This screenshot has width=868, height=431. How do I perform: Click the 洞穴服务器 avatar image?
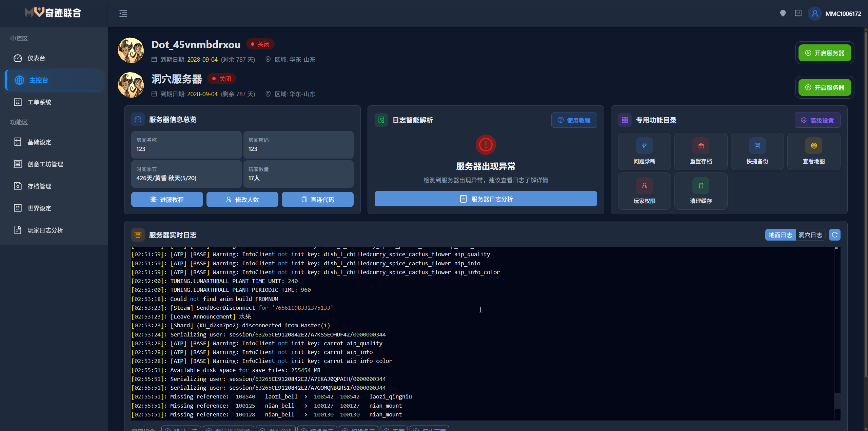pos(131,85)
